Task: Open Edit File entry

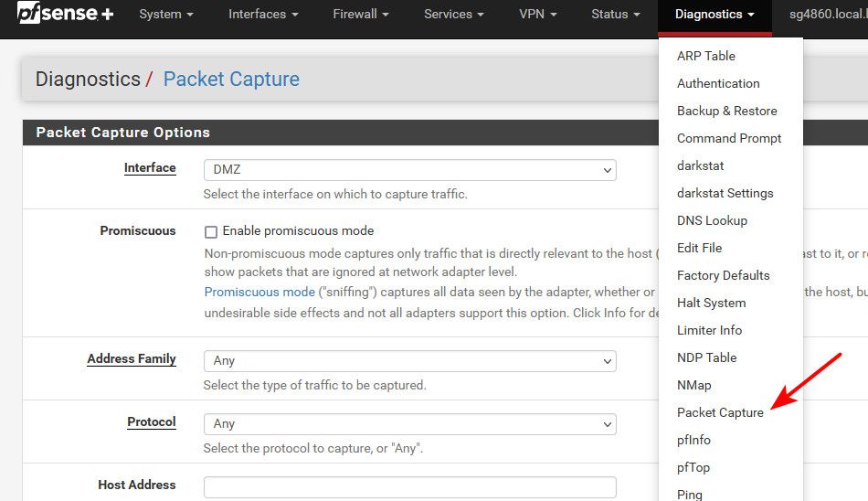Action: (699, 249)
